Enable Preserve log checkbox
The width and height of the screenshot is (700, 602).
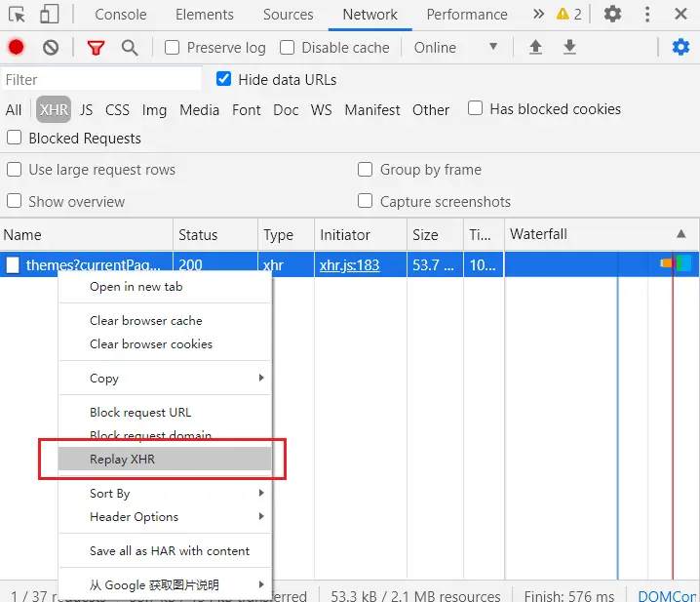pyautogui.click(x=173, y=48)
